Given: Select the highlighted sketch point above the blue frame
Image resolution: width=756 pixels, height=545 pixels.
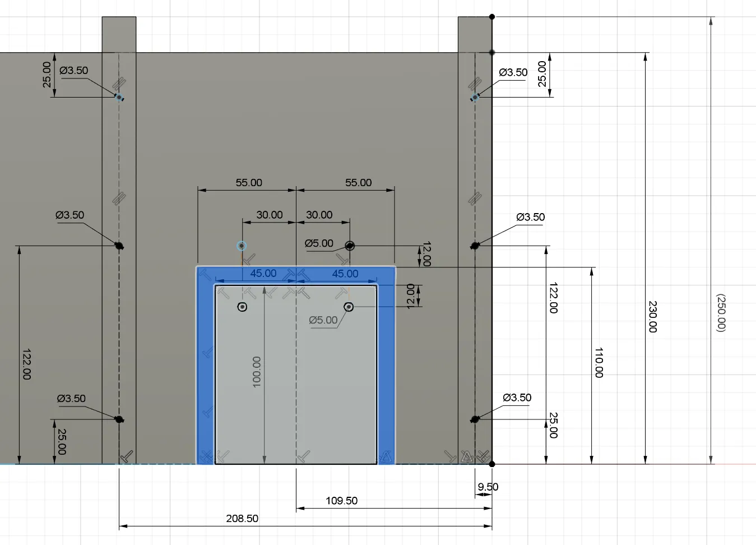Looking at the screenshot, I should coord(242,246).
